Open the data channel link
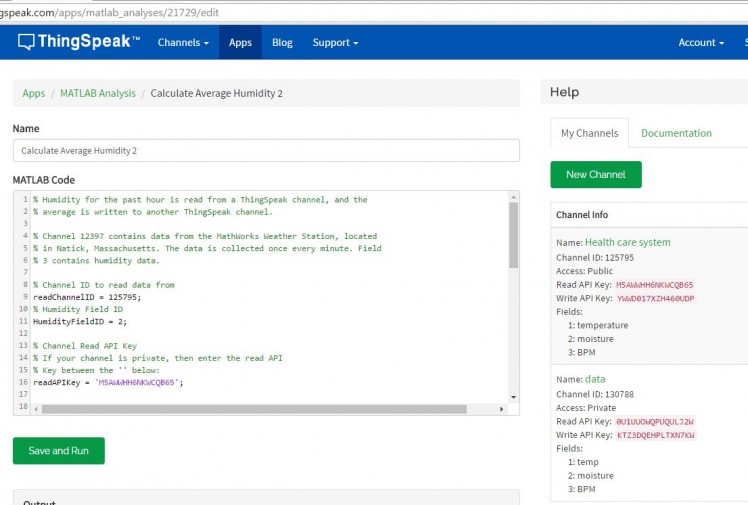 [x=595, y=379]
